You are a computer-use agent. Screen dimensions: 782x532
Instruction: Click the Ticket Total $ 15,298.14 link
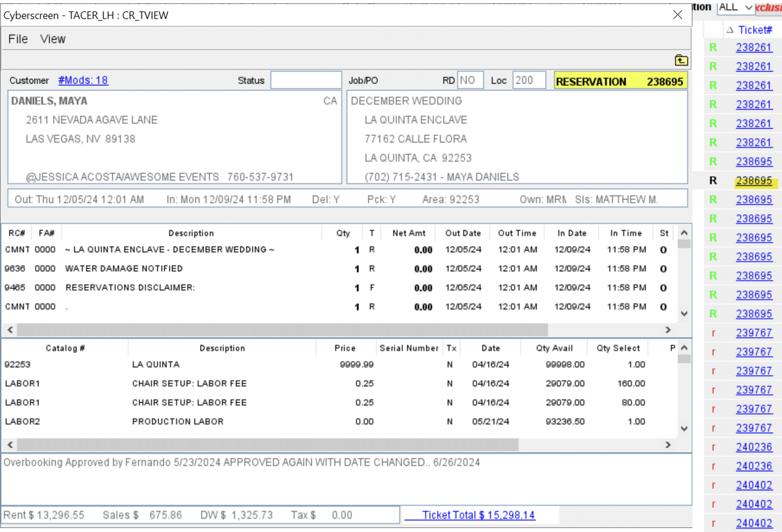click(478, 515)
